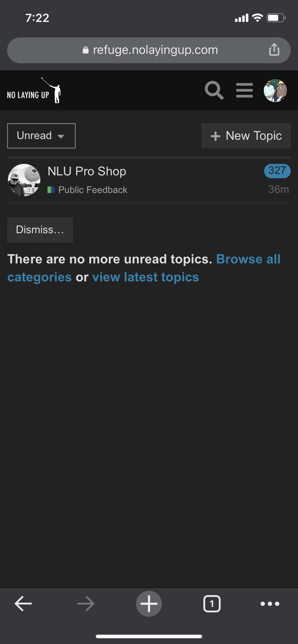298x644 pixels.
Task: Open a new browser tab with plus
Action: coord(149,604)
